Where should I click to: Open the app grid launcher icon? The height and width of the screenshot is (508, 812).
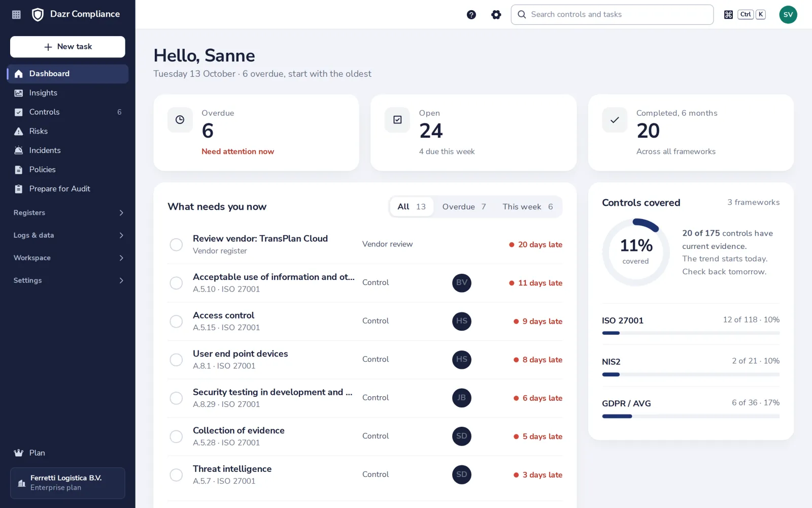pyautogui.click(x=16, y=15)
